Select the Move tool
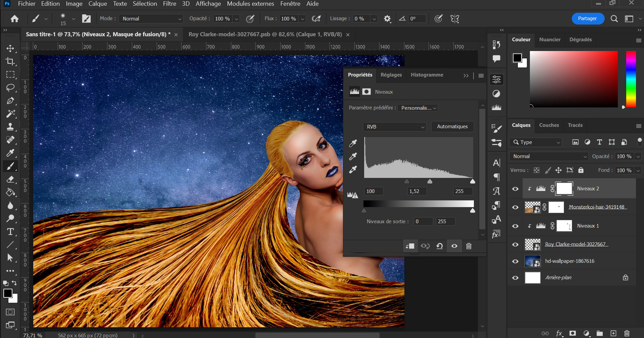This screenshot has width=644, height=338. [10, 48]
